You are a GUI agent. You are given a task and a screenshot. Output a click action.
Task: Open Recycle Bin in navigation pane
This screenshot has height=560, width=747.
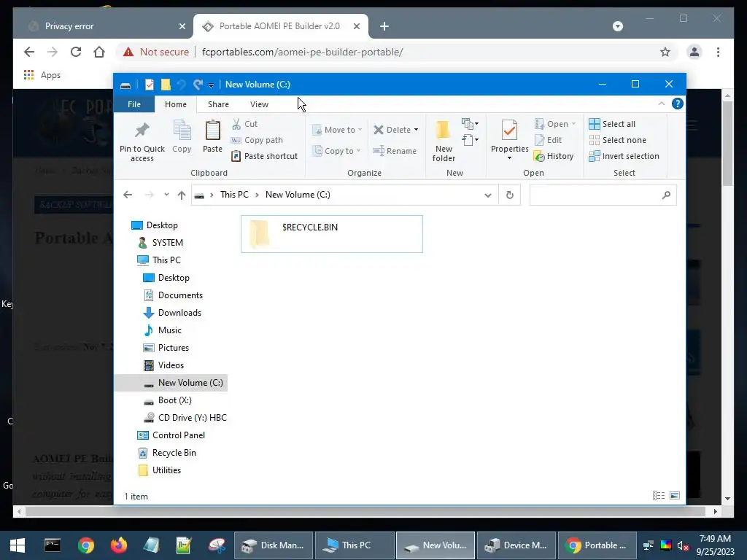point(167,453)
